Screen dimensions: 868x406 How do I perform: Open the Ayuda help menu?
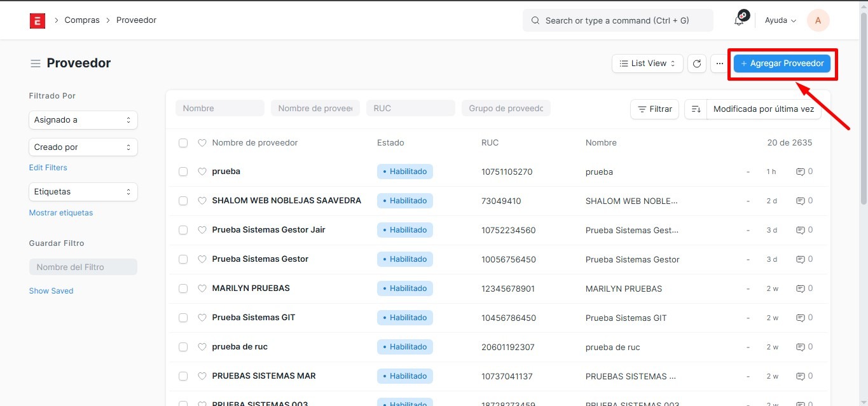[x=780, y=20]
